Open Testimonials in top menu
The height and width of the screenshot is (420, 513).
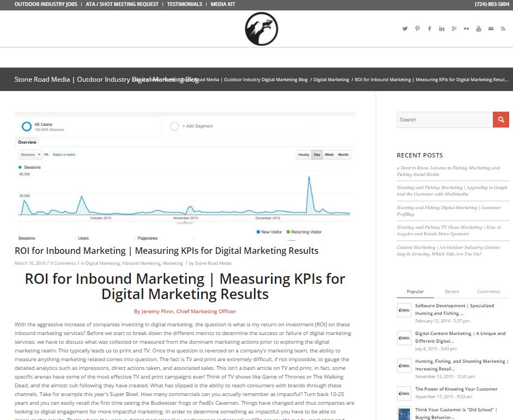[184, 4]
